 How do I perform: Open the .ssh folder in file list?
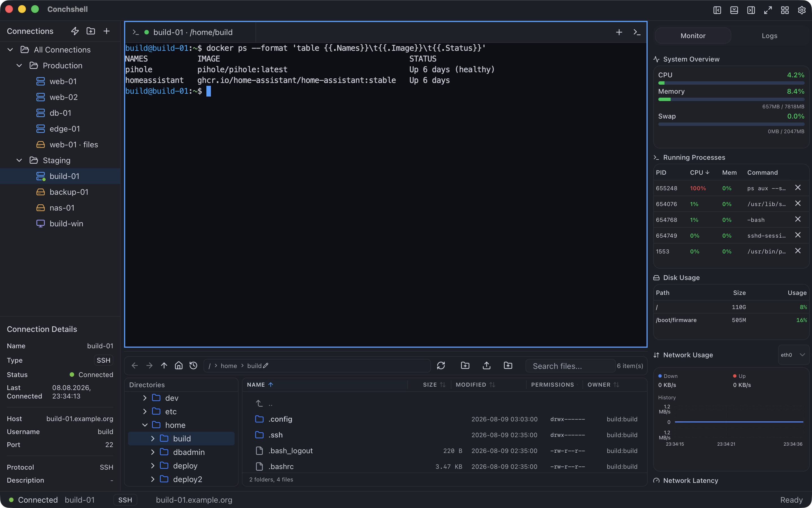[445, 435]
